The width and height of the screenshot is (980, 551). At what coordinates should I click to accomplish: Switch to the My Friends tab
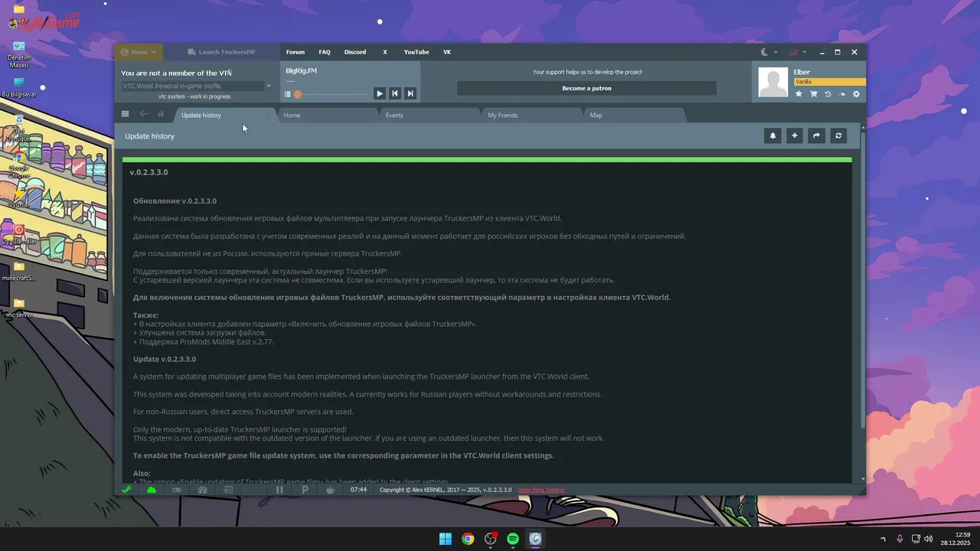[x=532, y=115]
